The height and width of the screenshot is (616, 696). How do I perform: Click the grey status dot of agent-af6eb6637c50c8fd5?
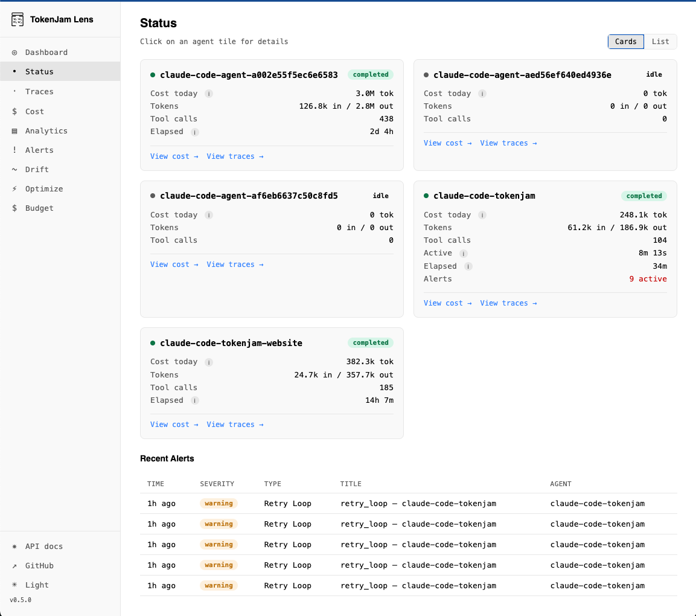pos(153,196)
